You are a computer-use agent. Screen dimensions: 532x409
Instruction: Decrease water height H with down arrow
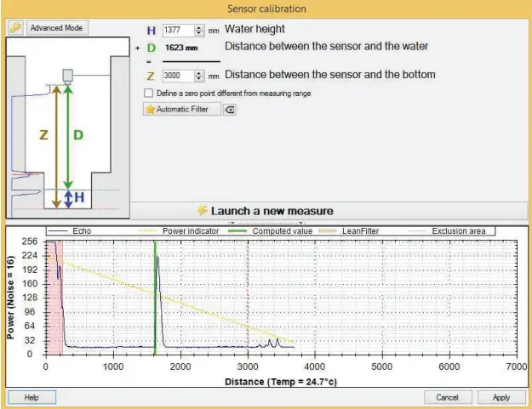pos(199,33)
